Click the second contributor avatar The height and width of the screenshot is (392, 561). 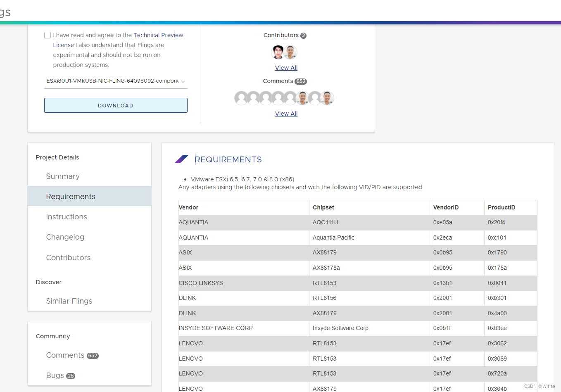tap(291, 52)
